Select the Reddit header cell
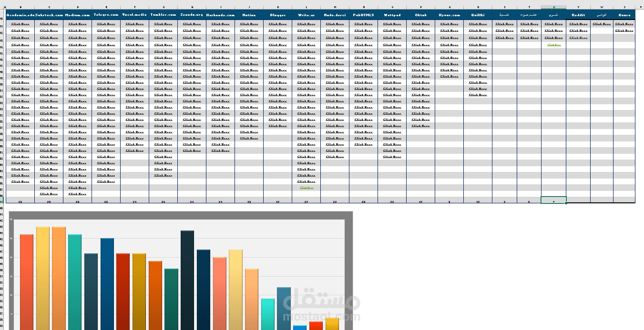This screenshot has height=330, width=644. 578,15
